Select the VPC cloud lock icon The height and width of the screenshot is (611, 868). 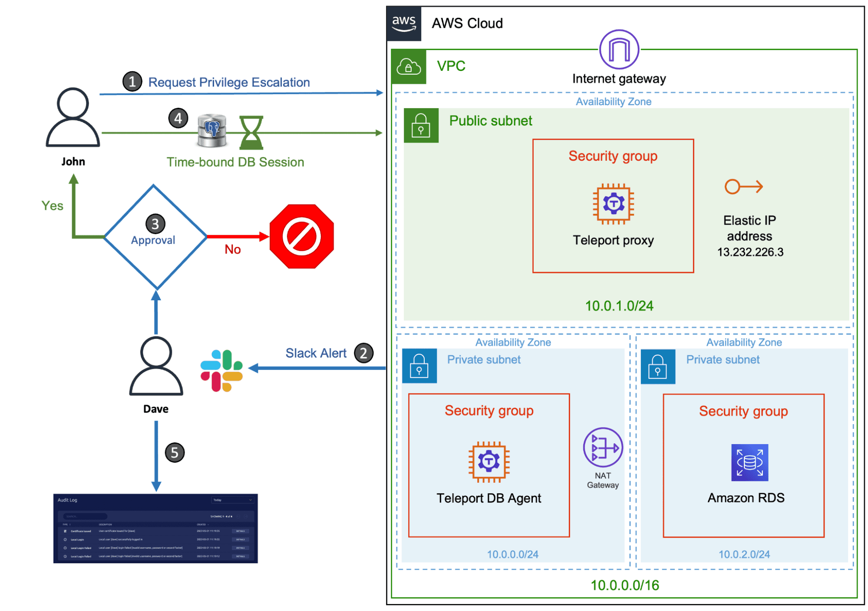coord(409,66)
